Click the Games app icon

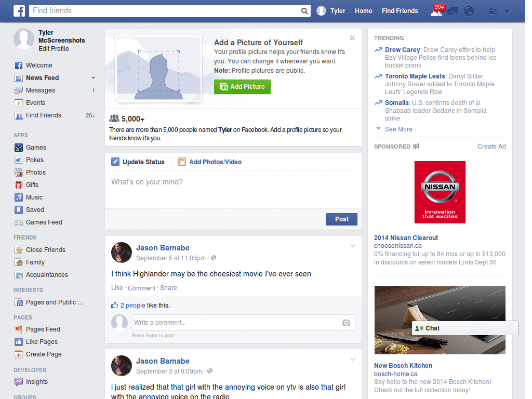coord(19,148)
